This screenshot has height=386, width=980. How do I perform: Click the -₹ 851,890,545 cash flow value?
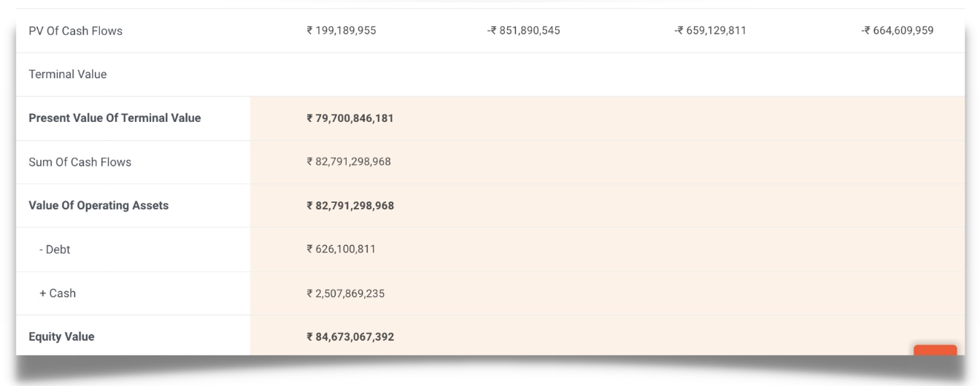pyautogui.click(x=524, y=31)
